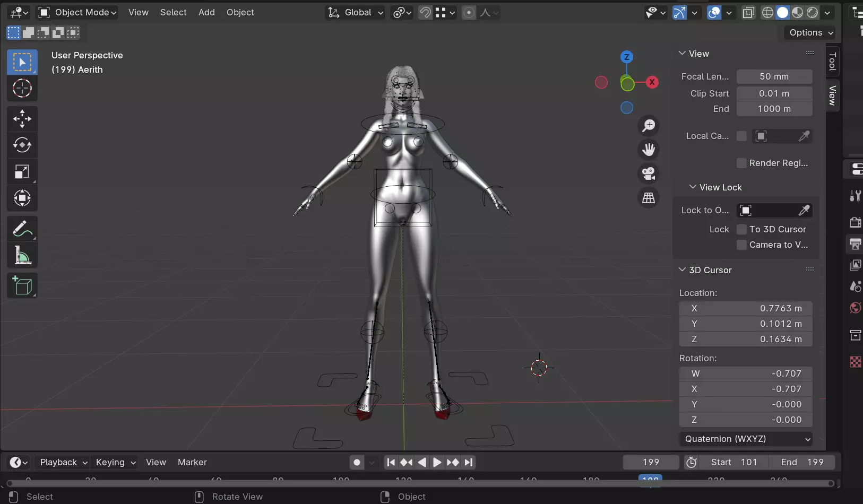Image resolution: width=863 pixels, height=504 pixels.
Task: Click the pan view hand icon
Action: 649,150
